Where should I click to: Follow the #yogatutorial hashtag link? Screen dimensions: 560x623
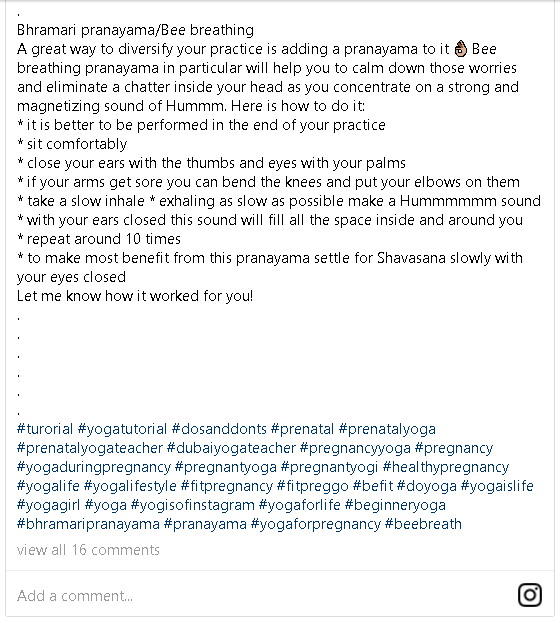click(122, 429)
